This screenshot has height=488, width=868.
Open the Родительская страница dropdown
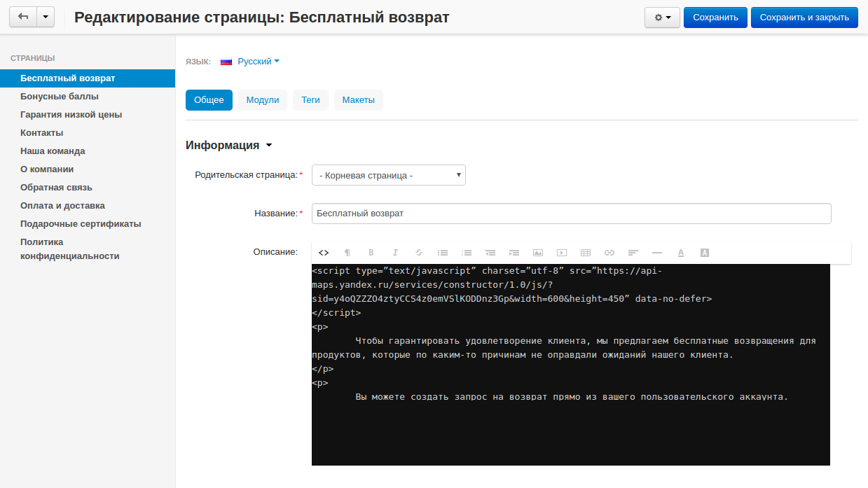click(388, 175)
